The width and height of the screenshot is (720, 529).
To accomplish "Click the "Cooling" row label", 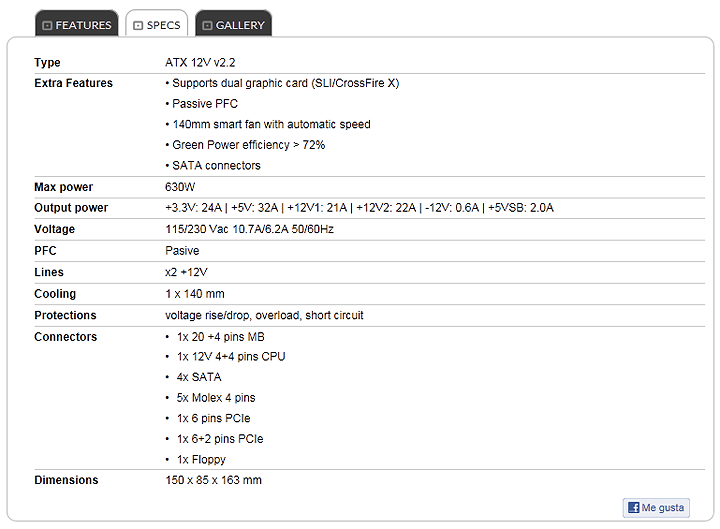I will [55, 294].
